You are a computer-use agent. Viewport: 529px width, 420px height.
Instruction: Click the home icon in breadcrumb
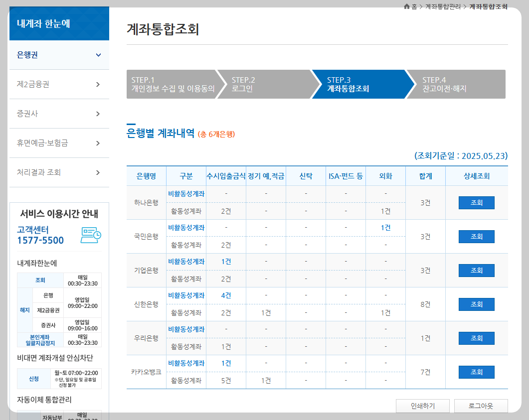click(406, 6)
